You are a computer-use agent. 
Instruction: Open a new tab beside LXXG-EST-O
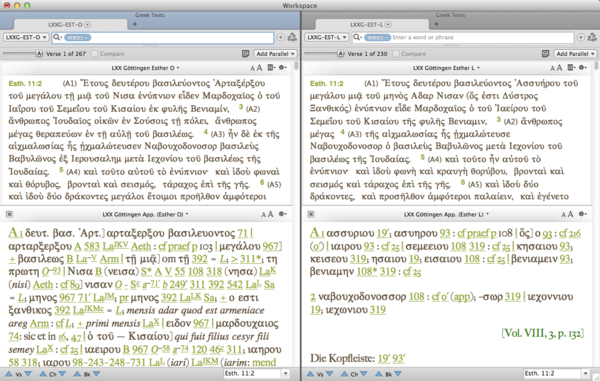tap(134, 24)
